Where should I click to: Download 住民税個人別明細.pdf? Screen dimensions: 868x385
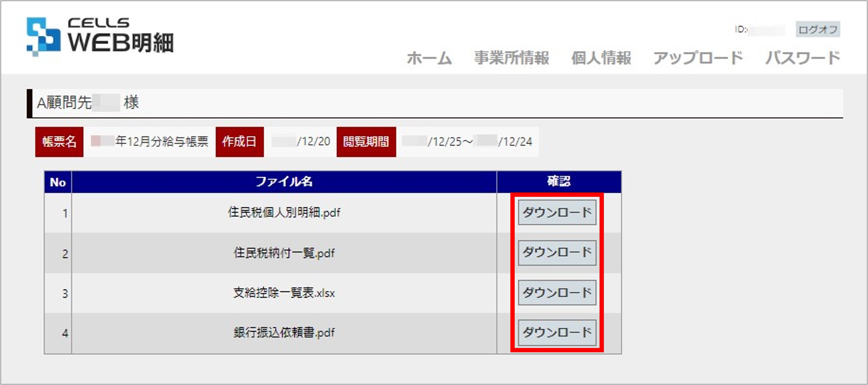[x=557, y=212]
